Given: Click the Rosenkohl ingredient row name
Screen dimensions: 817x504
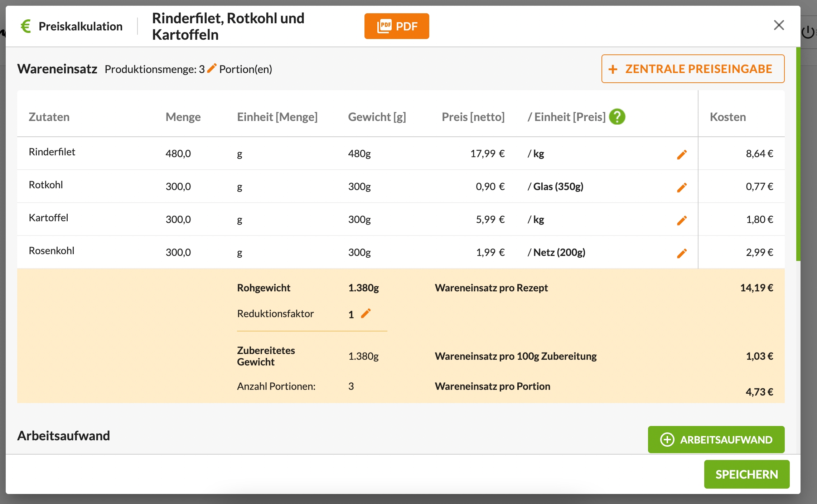Looking at the screenshot, I should pyautogui.click(x=52, y=251).
